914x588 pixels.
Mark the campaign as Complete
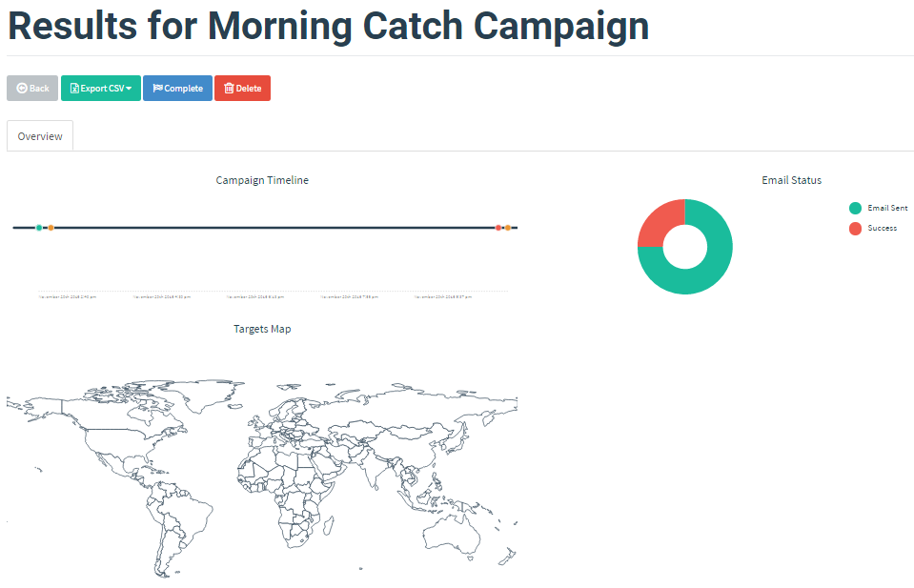point(177,89)
